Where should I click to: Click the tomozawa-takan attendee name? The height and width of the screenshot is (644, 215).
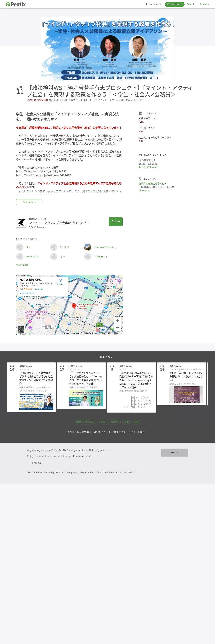(x=105, y=247)
